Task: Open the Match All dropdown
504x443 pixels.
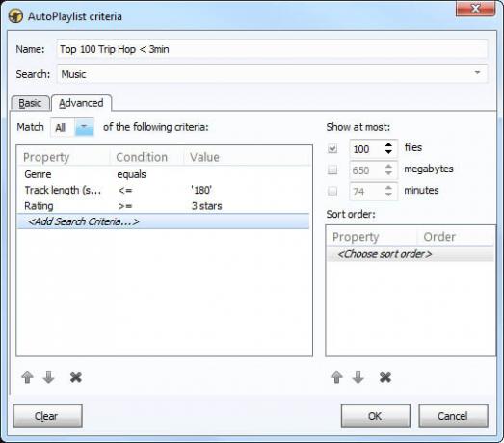Action: pyautogui.click(x=84, y=127)
